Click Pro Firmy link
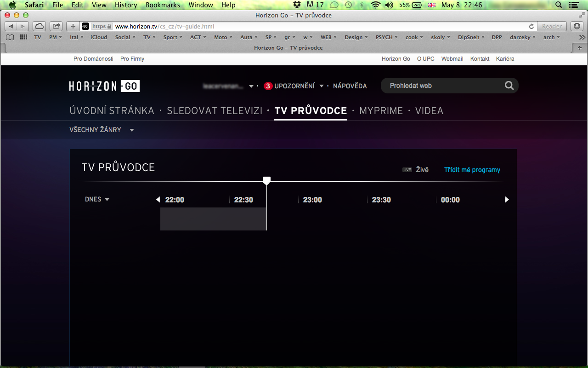588x368 pixels. 132,59
